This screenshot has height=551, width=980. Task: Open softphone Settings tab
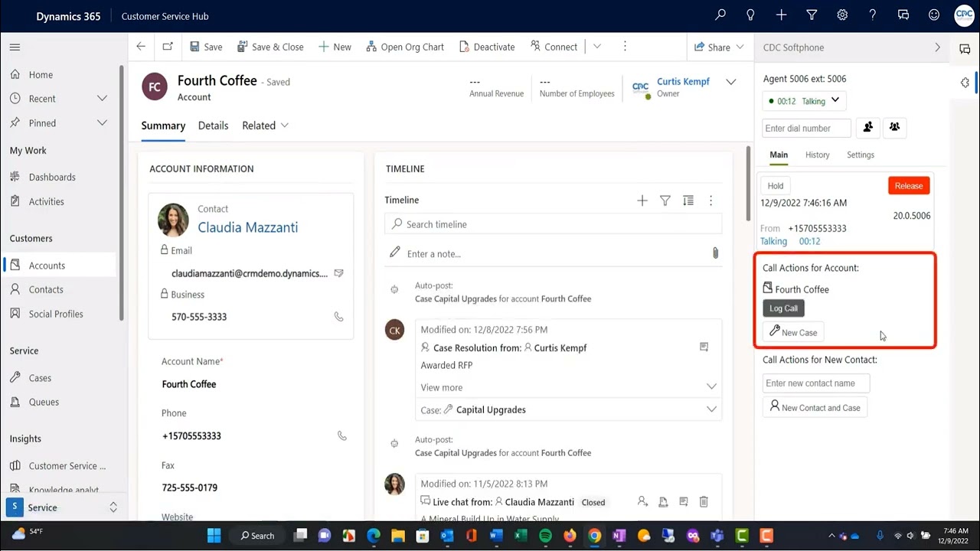click(860, 155)
